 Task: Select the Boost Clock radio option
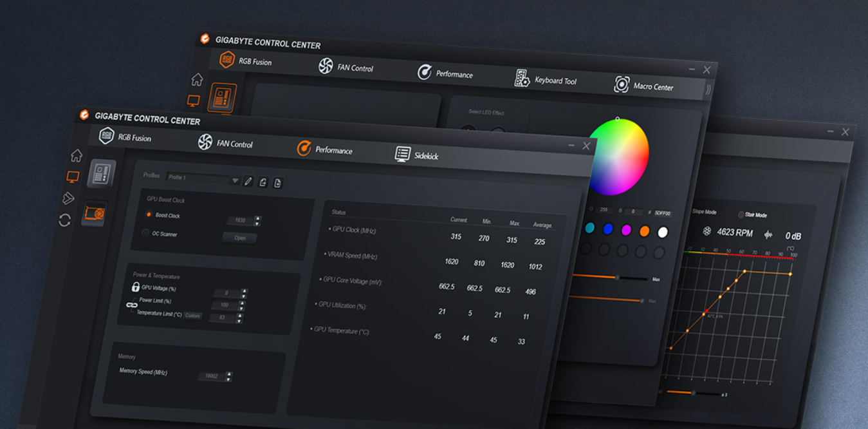[x=149, y=214]
